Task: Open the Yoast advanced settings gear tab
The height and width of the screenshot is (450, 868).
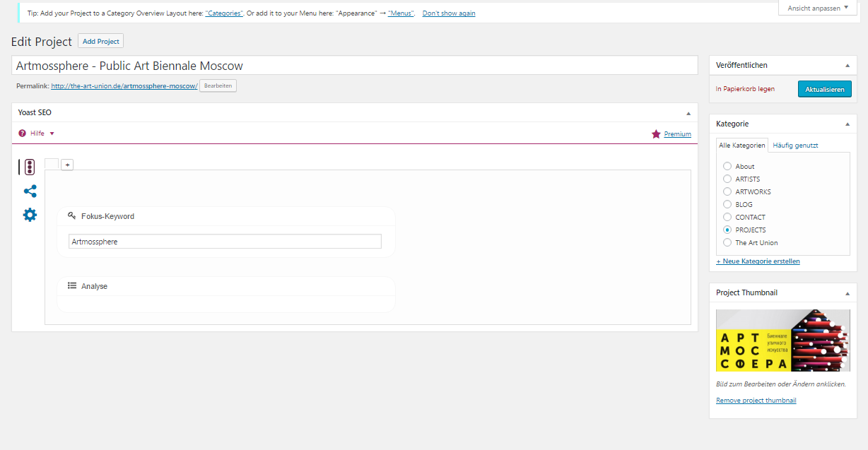Action: [x=30, y=215]
